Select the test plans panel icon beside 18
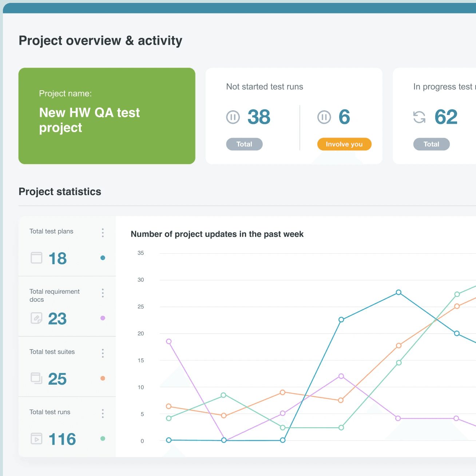Screen dimensions: 476x476 click(36, 258)
